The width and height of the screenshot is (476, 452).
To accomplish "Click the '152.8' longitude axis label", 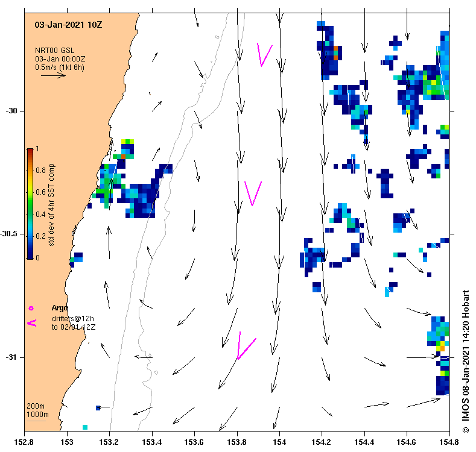I will pyautogui.click(x=24, y=442).
